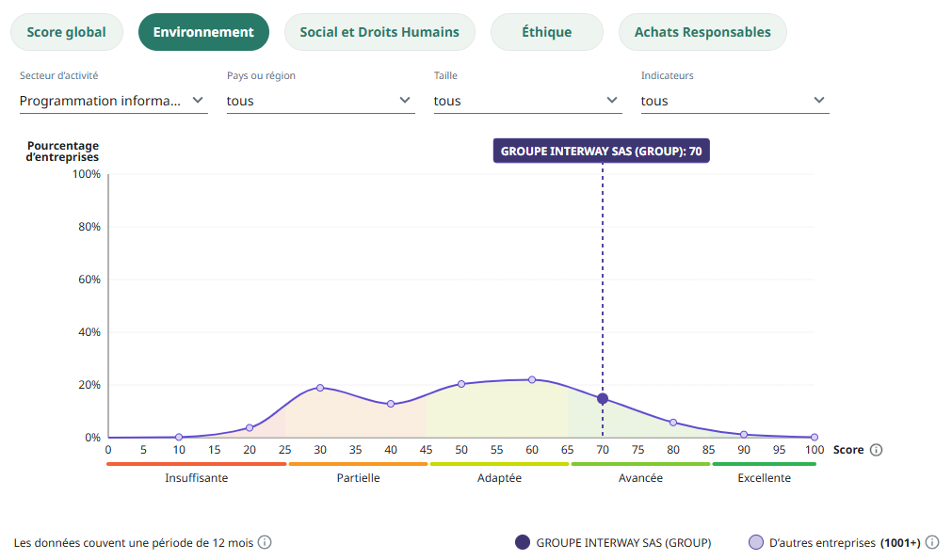This screenshot has width=952, height=560.
Task: Click info icon after D'autres entreprises (1001+)
Action: coord(932,542)
